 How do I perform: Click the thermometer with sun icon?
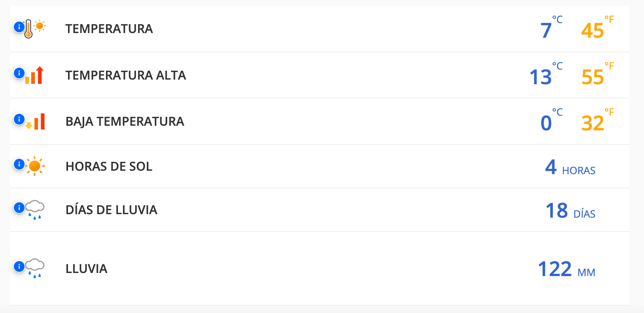(35, 28)
